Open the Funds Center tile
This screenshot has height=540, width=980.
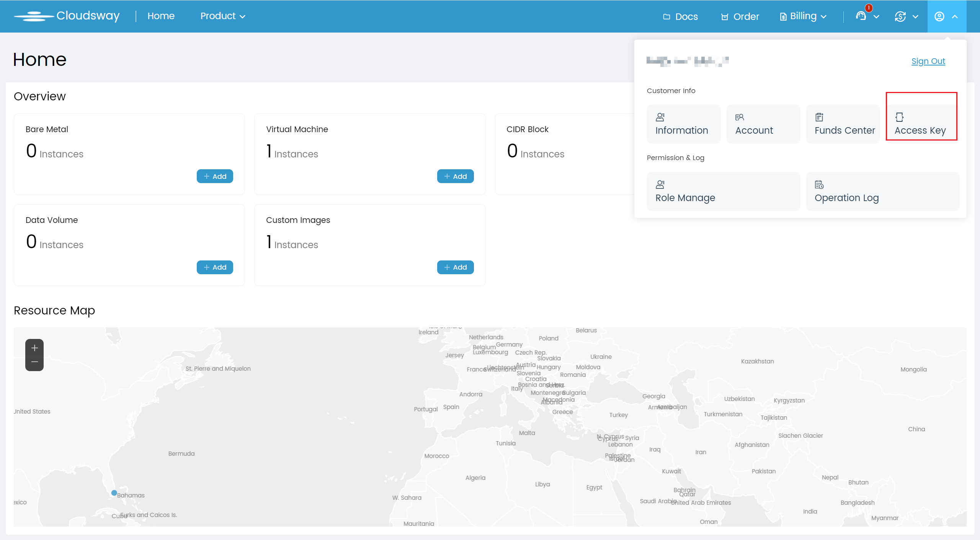tap(843, 124)
